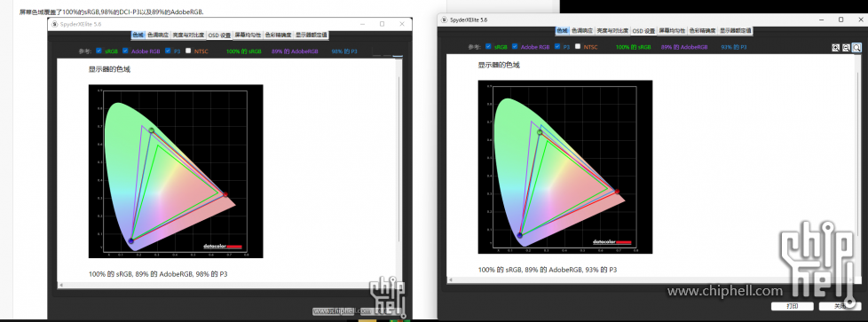The width and height of the screenshot is (868, 322).
Task: Minimize the right SpyderXElite window
Action: point(821,20)
